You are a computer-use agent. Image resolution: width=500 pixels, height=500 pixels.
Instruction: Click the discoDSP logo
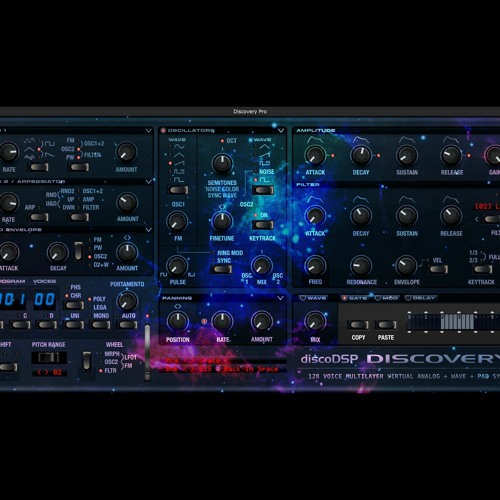tap(329, 359)
